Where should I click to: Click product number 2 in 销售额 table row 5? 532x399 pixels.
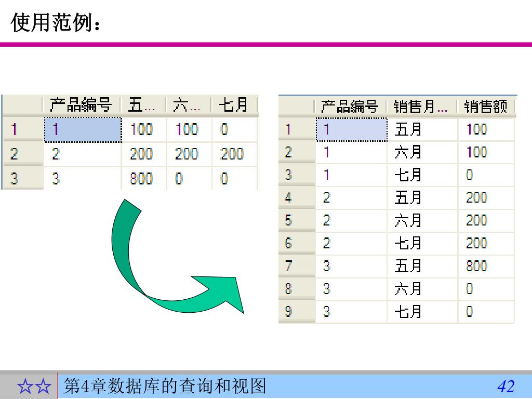pos(352,220)
